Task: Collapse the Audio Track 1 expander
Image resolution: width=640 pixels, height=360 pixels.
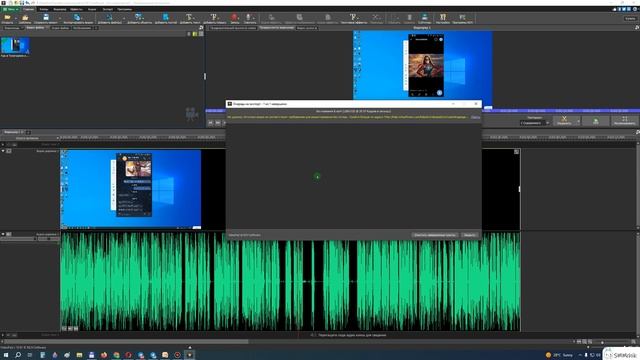Action: (3, 234)
